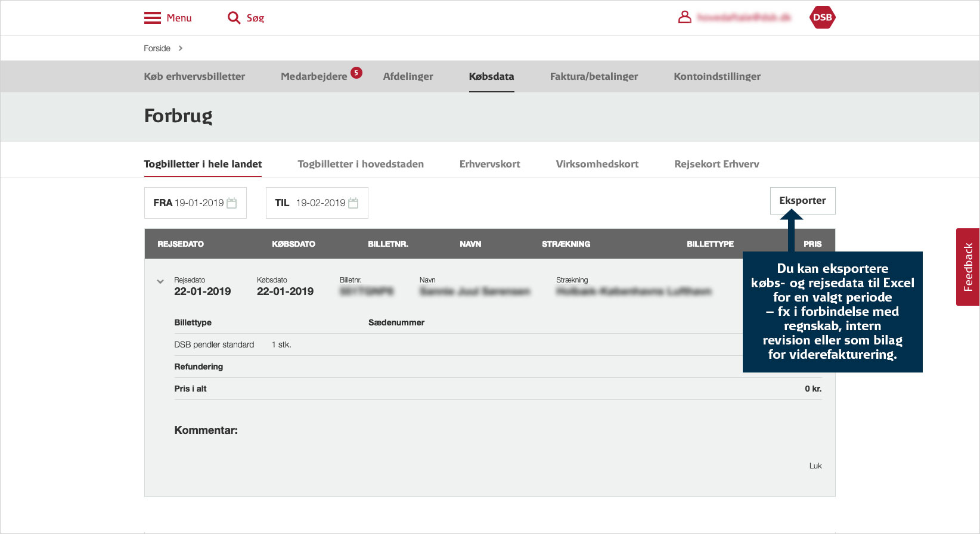Select the Erhvervskort tab
This screenshot has height=534, width=980.
point(489,164)
